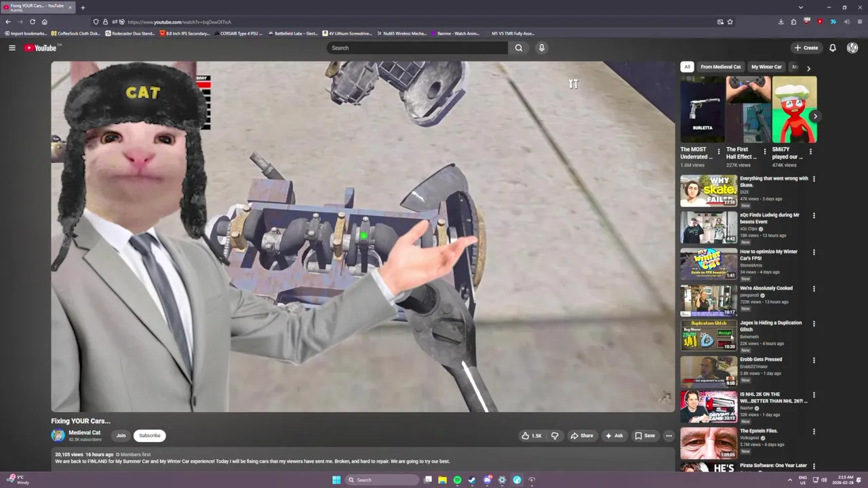The image size is (868, 488).
Task: Open options for How to optimize My Winter Car's FPS
Action: [814, 252]
